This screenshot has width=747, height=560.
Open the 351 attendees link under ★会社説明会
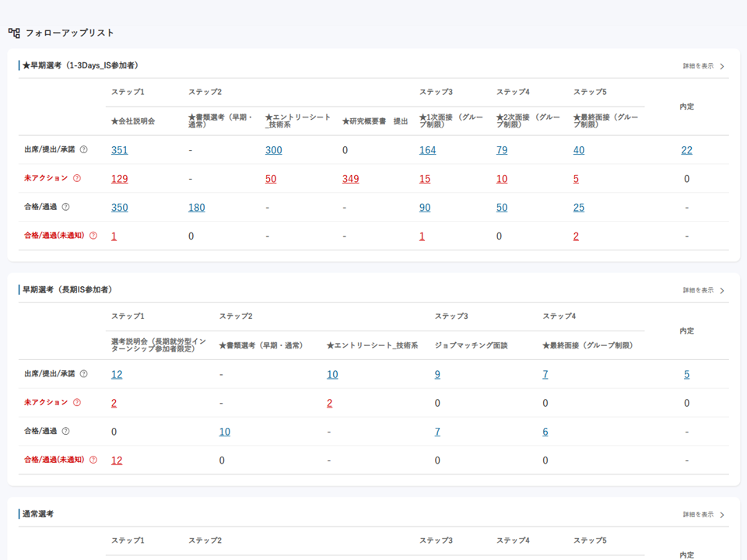(x=119, y=150)
